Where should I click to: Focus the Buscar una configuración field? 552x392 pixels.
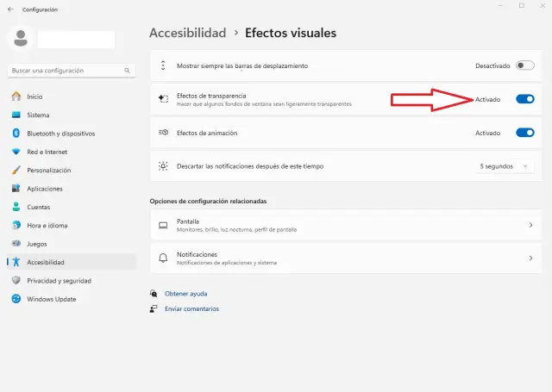click(x=65, y=71)
